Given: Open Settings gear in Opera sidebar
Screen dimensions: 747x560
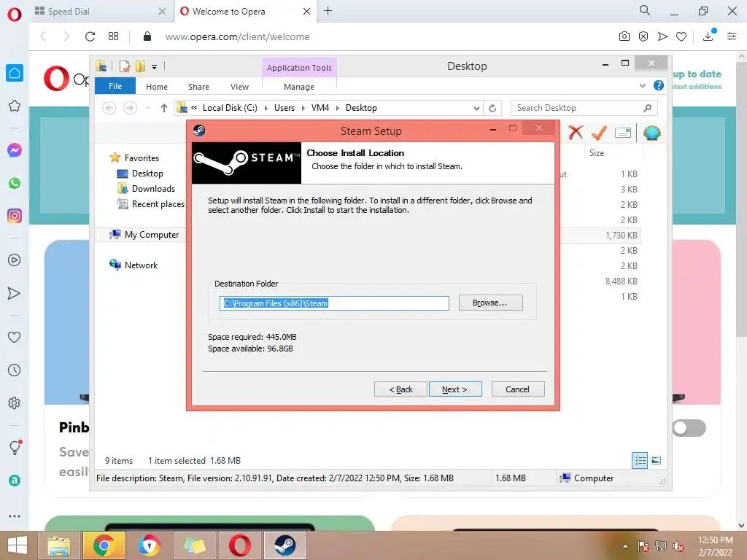Looking at the screenshot, I should click(15, 402).
